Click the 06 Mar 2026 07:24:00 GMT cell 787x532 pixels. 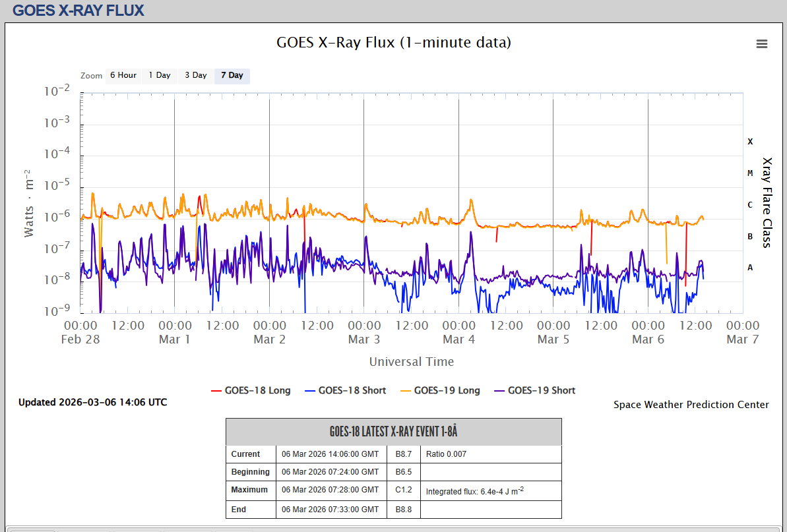pos(331,472)
